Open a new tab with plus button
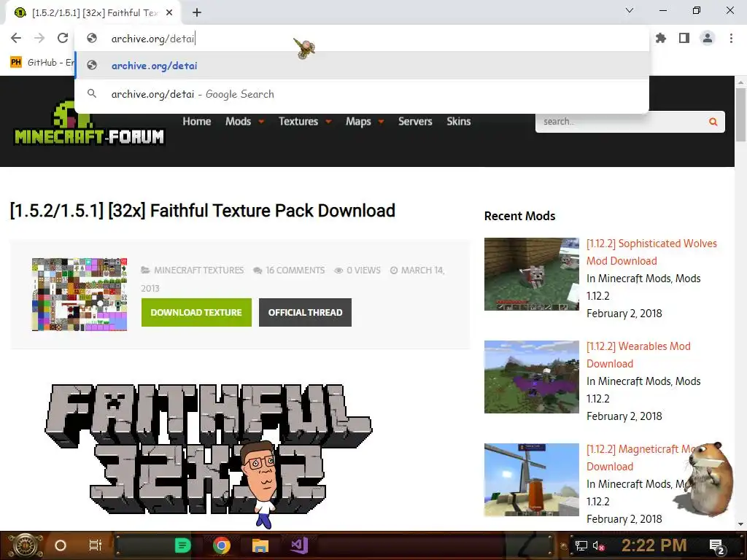Screen dimensions: 747x560 [x=197, y=13]
